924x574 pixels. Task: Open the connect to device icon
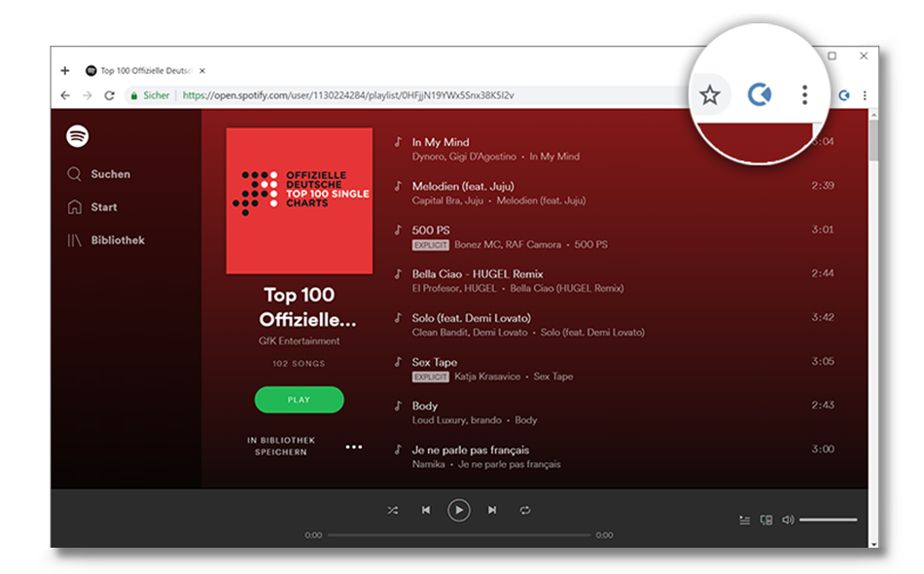pos(765,520)
